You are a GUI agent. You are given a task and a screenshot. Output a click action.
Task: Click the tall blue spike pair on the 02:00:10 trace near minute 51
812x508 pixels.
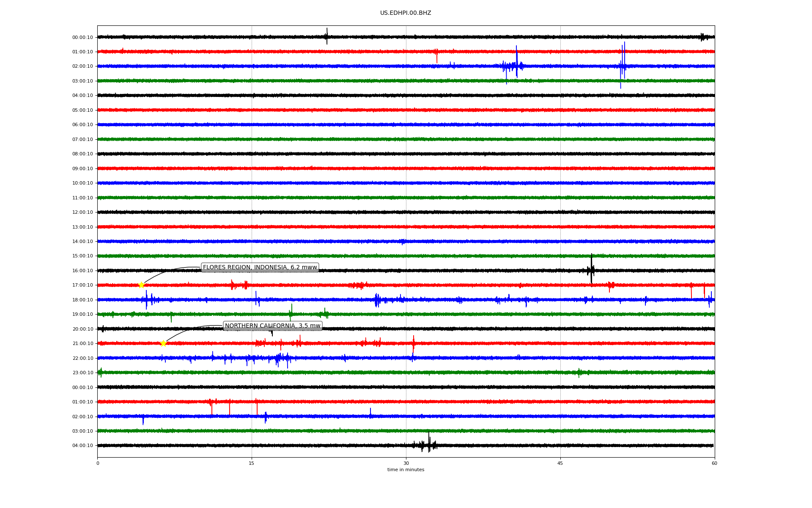[623, 66]
